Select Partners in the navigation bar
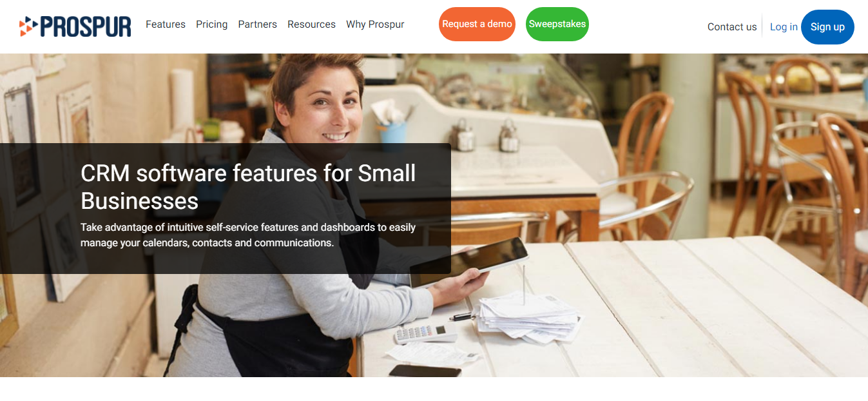 258,24
